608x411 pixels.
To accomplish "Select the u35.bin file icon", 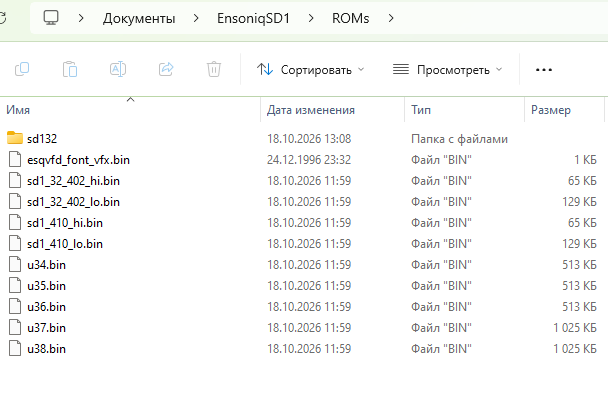I will click(15, 285).
